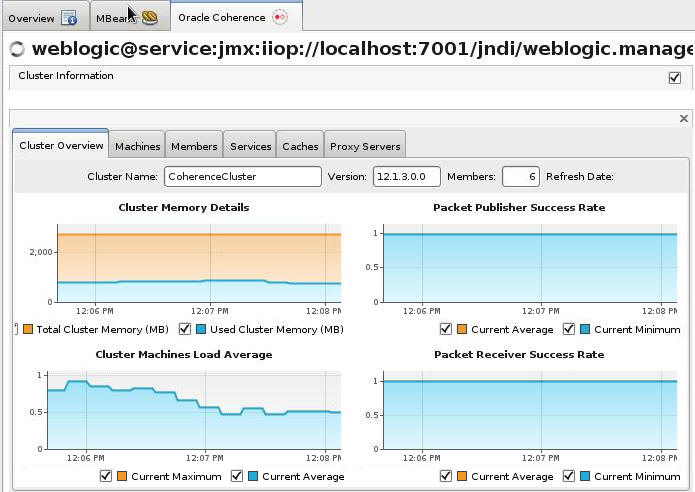Toggle Used Cluster Memory (MB) checkbox

click(x=185, y=329)
